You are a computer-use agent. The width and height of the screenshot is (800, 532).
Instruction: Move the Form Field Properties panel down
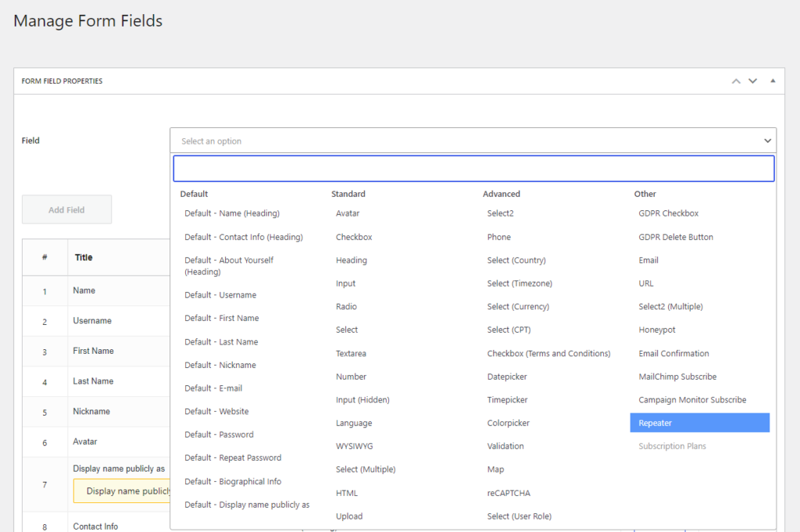pyautogui.click(x=752, y=80)
